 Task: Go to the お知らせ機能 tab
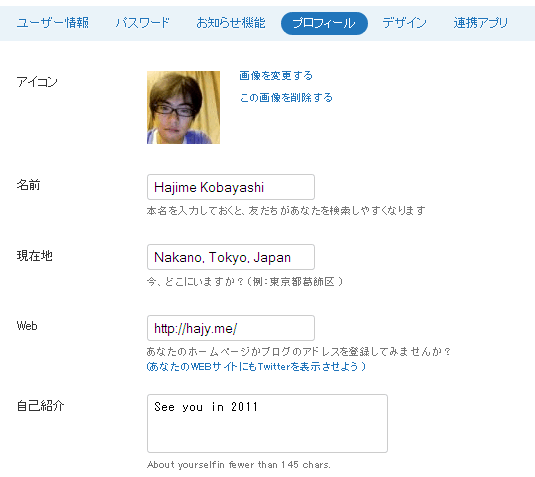[x=231, y=23]
